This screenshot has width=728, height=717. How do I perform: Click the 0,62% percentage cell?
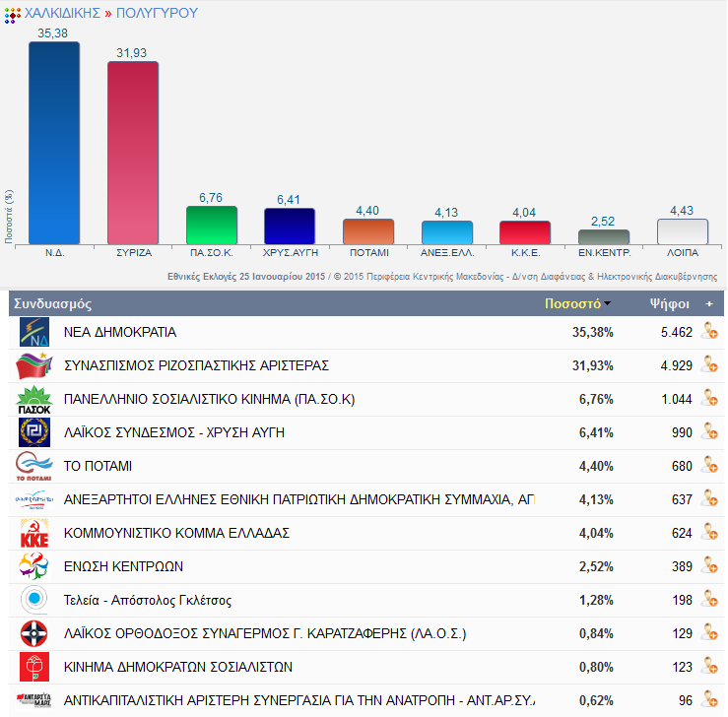(596, 700)
